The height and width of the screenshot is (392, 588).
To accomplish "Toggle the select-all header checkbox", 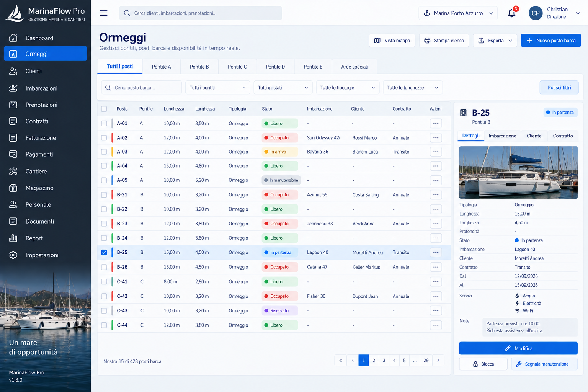I will (104, 109).
